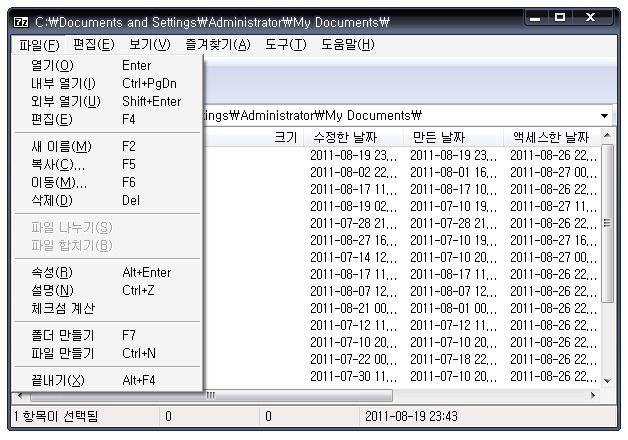
Task: Click status bar text 1 항목이 선택됨
Action: point(56,416)
